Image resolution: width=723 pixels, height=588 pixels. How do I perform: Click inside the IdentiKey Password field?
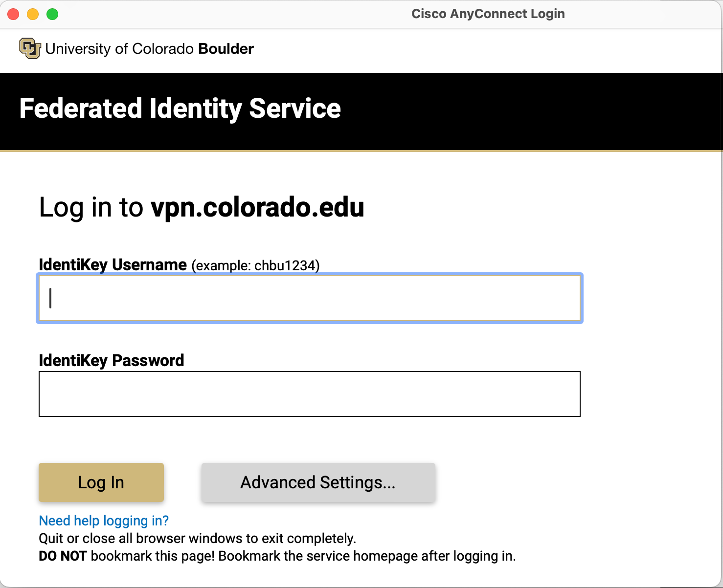(309, 394)
